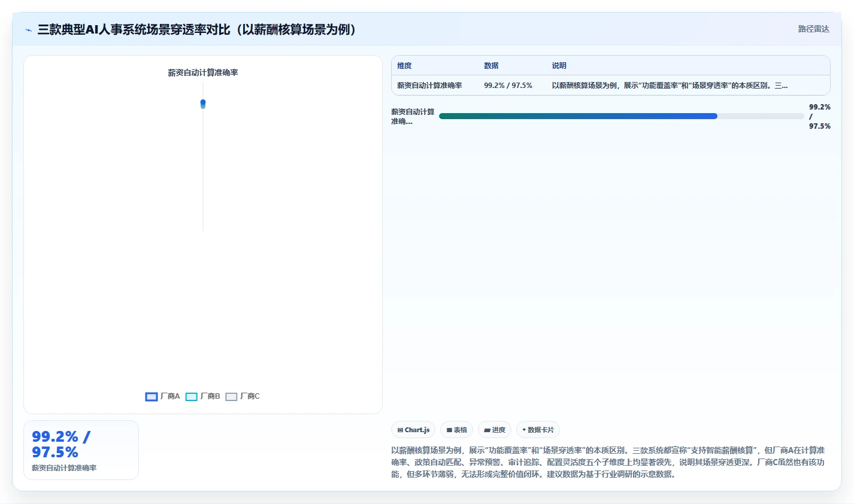This screenshot has height=504, width=854.
Task: Click the 99.2% / 97.5% data card
Action: click(81, 450)
